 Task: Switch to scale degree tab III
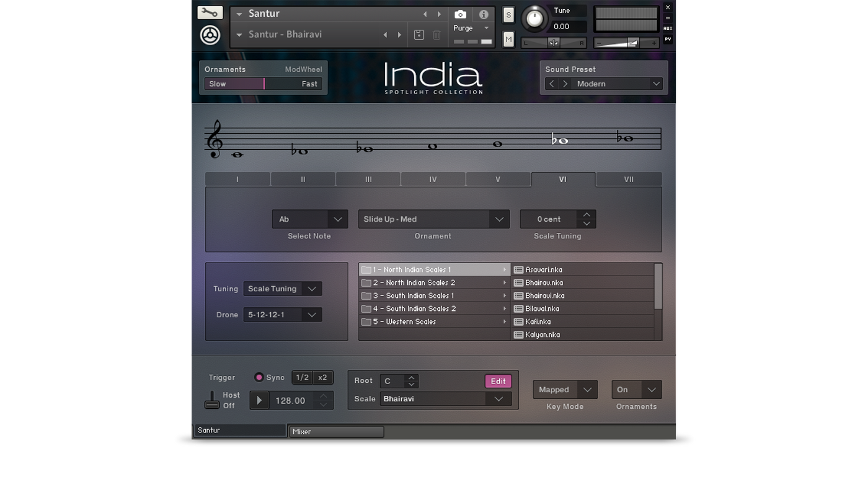coord(368,180)
